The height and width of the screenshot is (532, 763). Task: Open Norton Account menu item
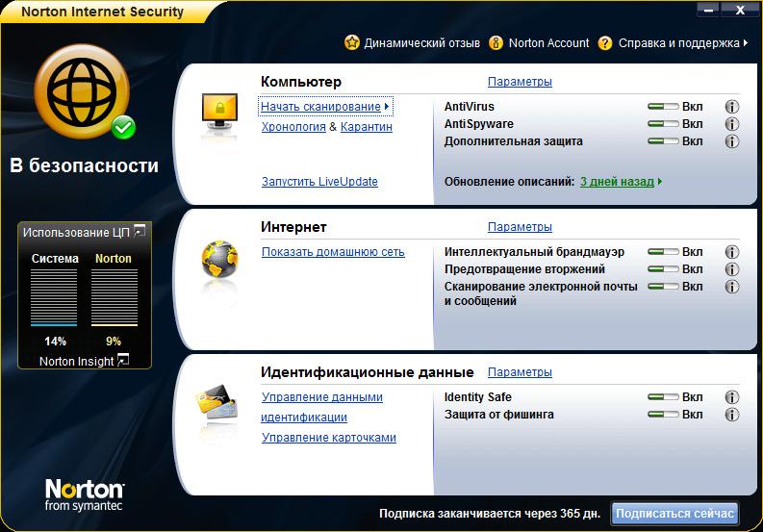(548, 43)
